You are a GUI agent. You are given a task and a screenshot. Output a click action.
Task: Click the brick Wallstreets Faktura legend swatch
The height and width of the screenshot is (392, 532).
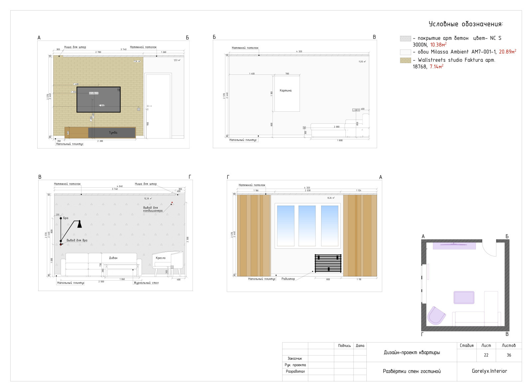405,60
